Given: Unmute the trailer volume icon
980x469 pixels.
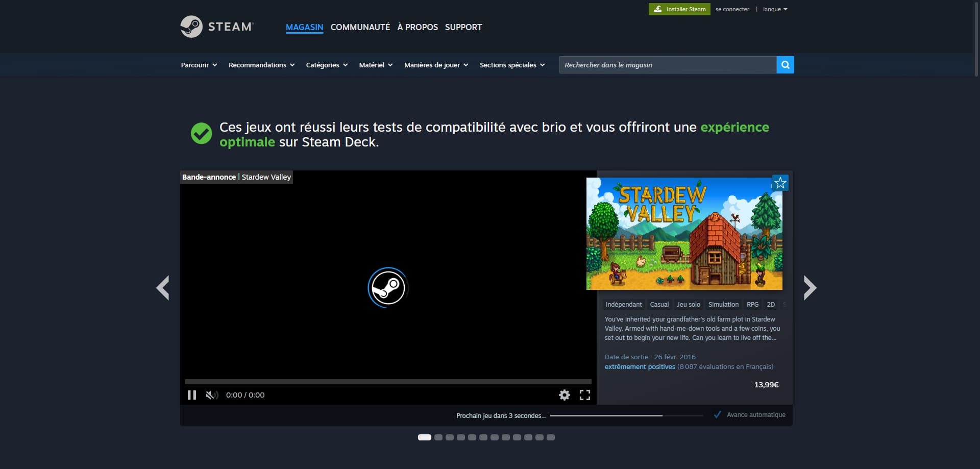Looking at the screenshot, I should 212,395.
